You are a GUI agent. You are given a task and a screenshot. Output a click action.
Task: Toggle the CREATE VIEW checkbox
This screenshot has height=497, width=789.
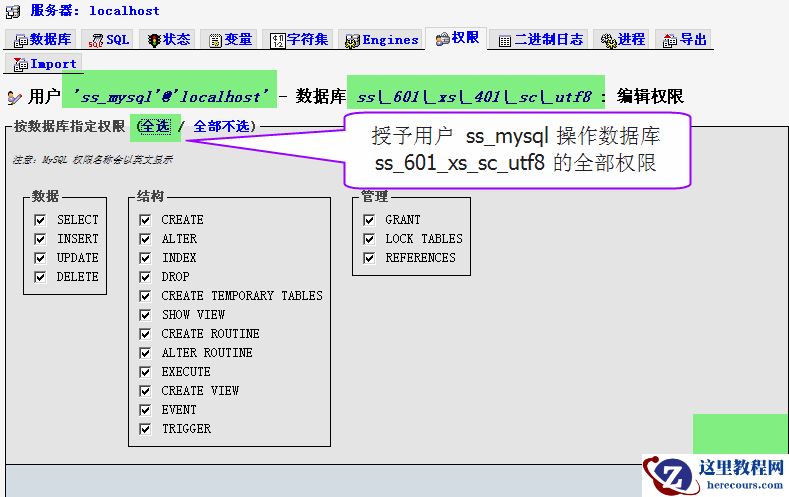point(145,391)
